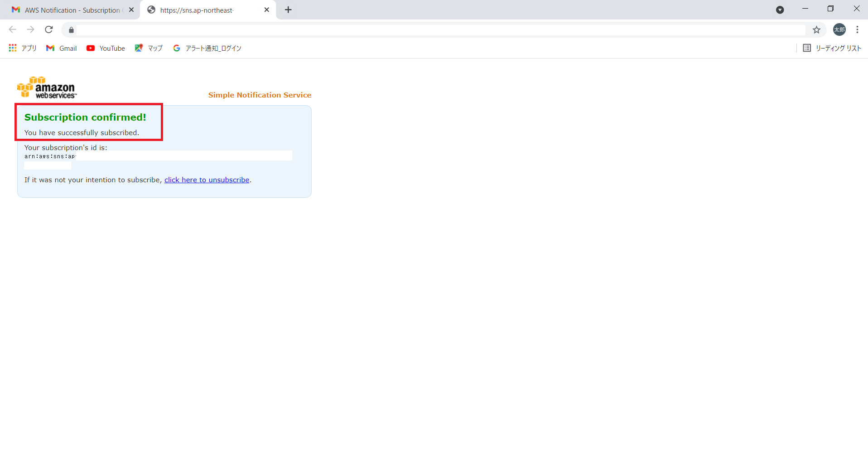Bookmark this page with star icon

click(816, 30)
